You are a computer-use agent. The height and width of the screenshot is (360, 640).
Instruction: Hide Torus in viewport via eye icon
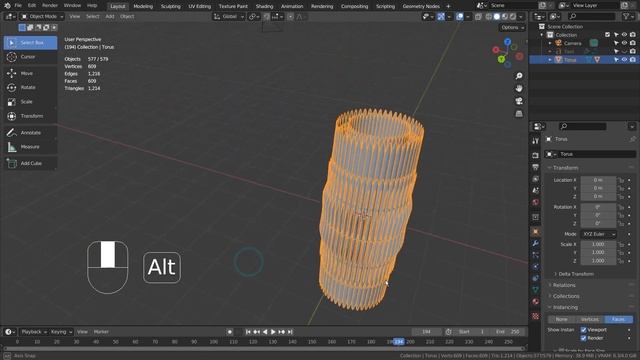tap(624, 60)
